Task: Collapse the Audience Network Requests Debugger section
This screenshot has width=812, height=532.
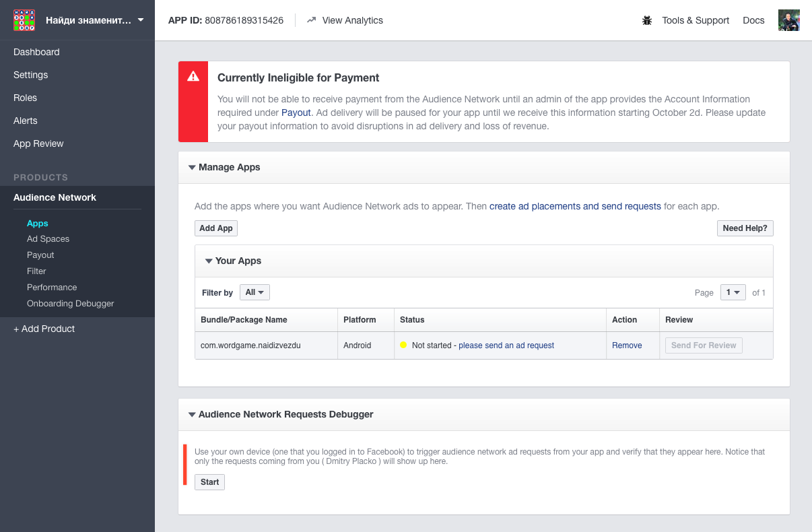Action: coord(192,414)
